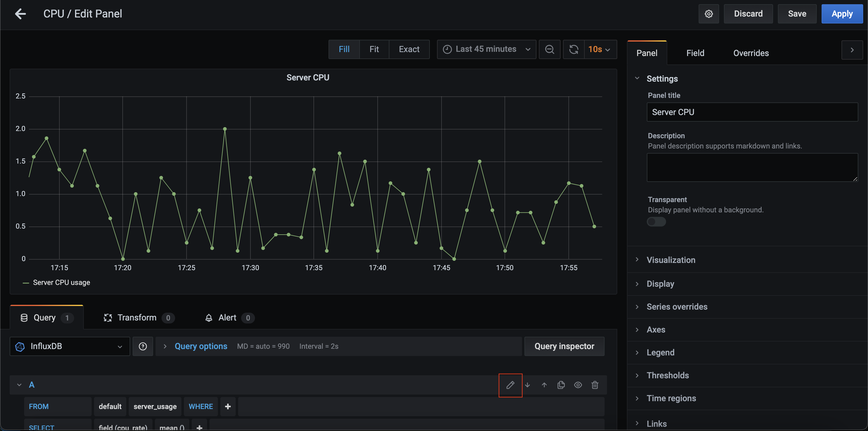Click the pencil icon to toggle query edit mode
Viewport: 868px width, 431px height.
click(x=510, y=385)
